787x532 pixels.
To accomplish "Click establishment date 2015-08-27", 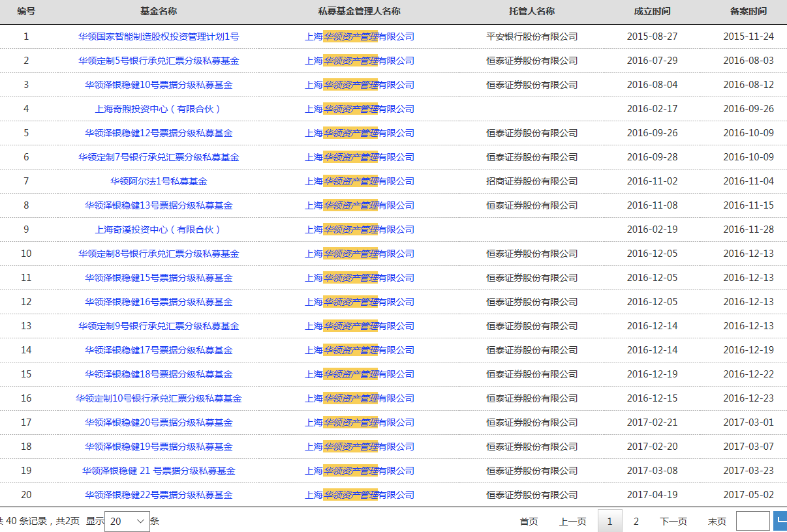I will click(x=653, y=37).
